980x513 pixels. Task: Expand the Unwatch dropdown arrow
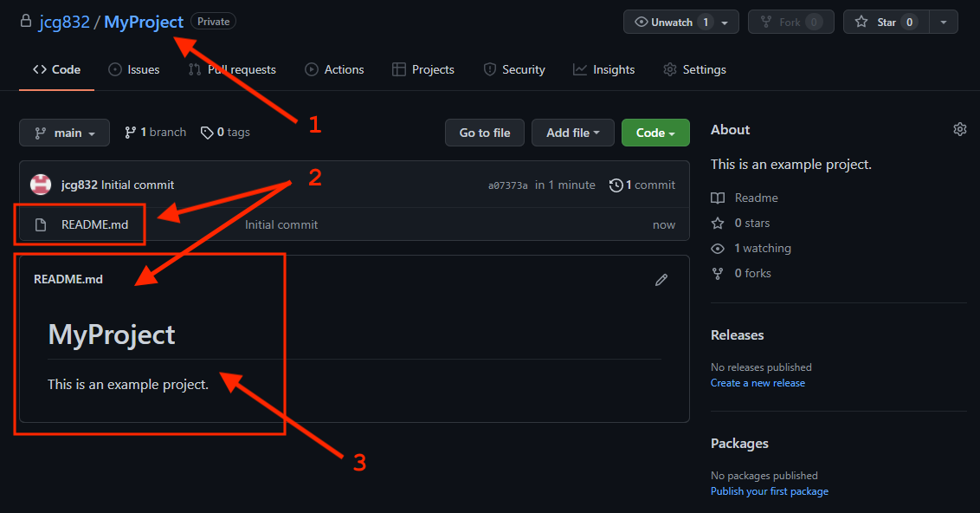725,23
